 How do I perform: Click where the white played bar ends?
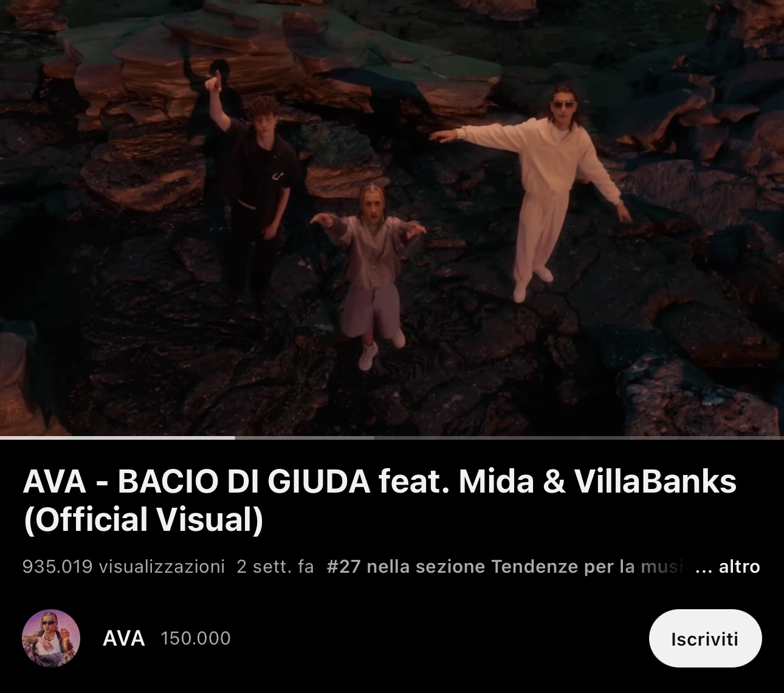[x=235, y=437]
